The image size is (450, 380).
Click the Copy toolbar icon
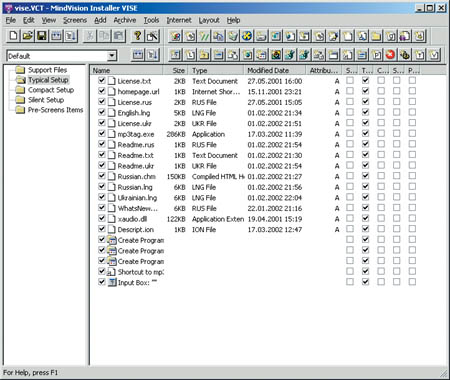point(104,36)
